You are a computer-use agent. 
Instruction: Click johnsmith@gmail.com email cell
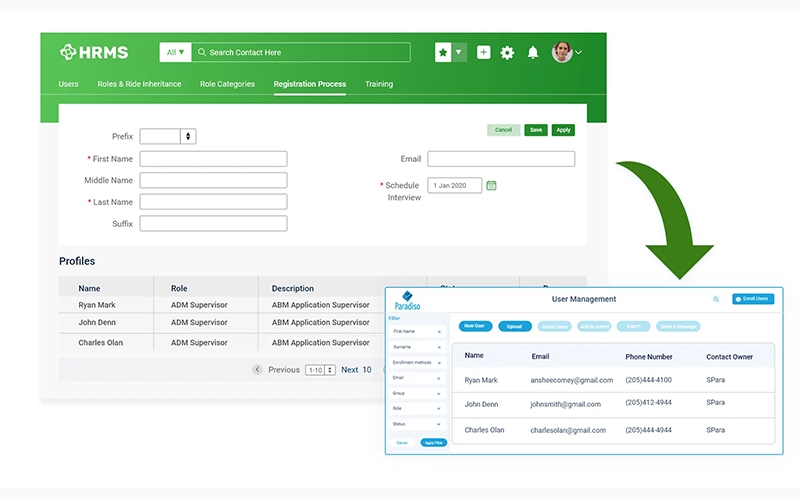coord(565,404)
